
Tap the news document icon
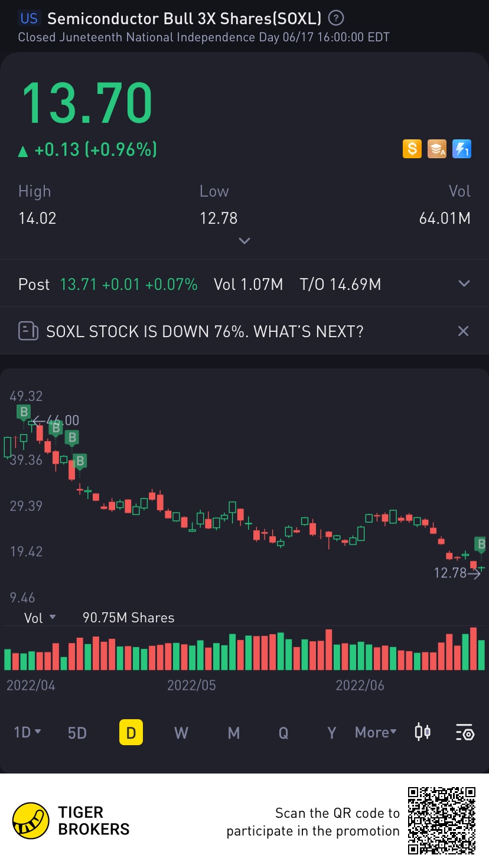pos(28,331)
